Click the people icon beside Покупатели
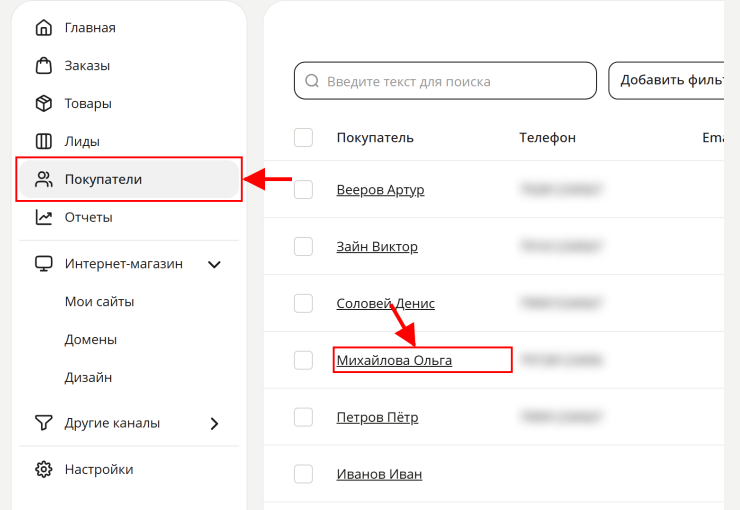This screenshot has width=740, height=510. coord(43,179)
